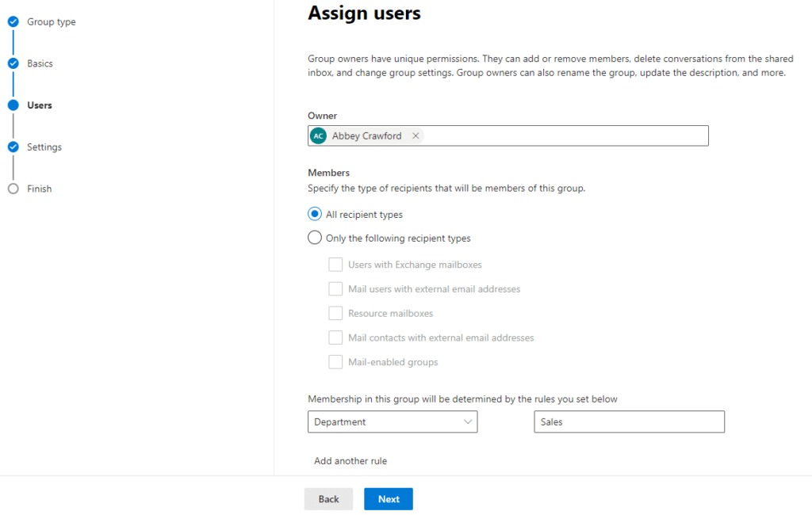The width and height of the screenshot is (812, 515).
Task: Remove Abbey Crawford using the X icon
Action: [416, 136]
